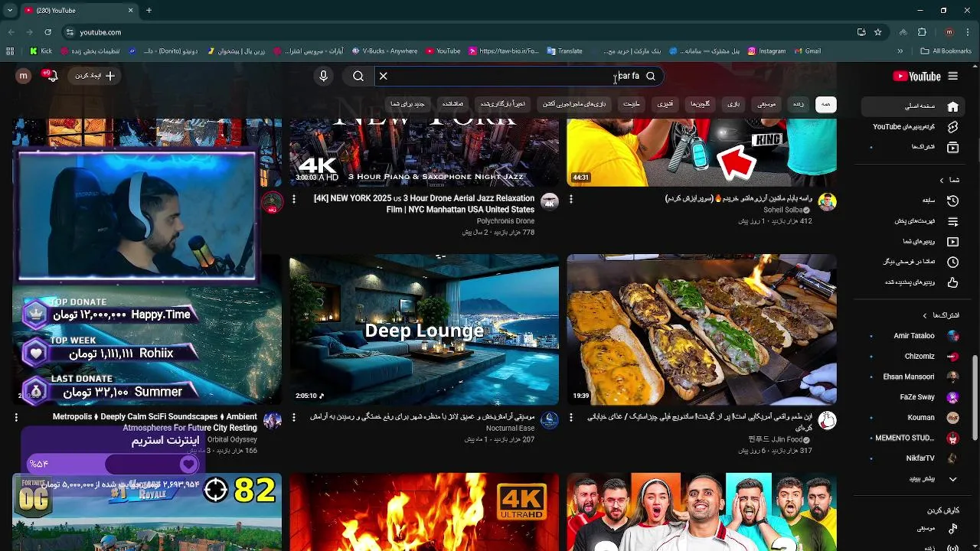The height and width of the screenshot is (551, 980).
Task: Click the microphone voice search icon
Action: [323, 76]
